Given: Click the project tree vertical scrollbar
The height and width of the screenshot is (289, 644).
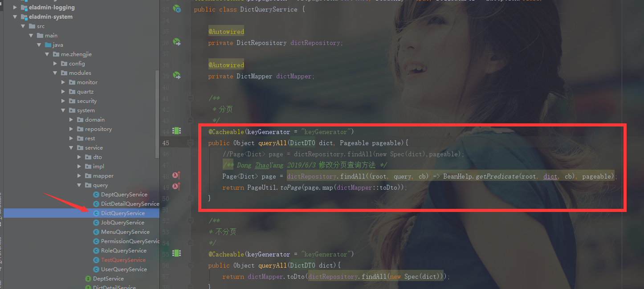Looking at the screenshot, I should pyautogui.click(x=157, y=111).
